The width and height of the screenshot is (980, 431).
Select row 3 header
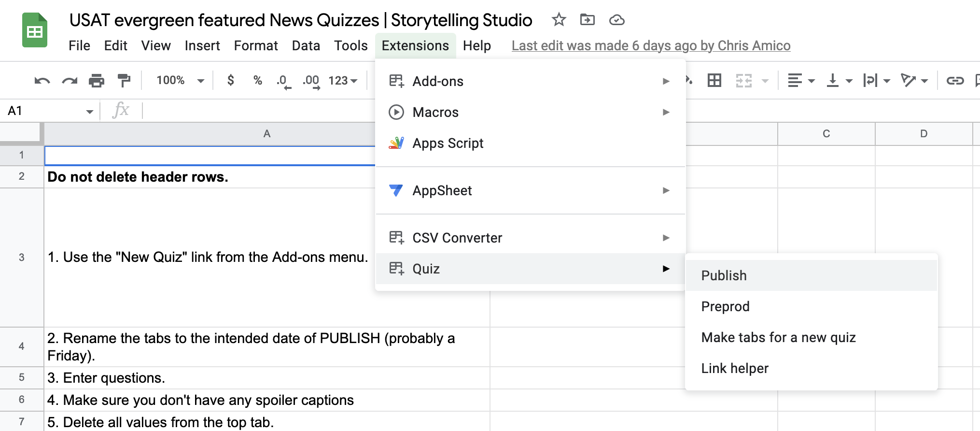[22, 258]
